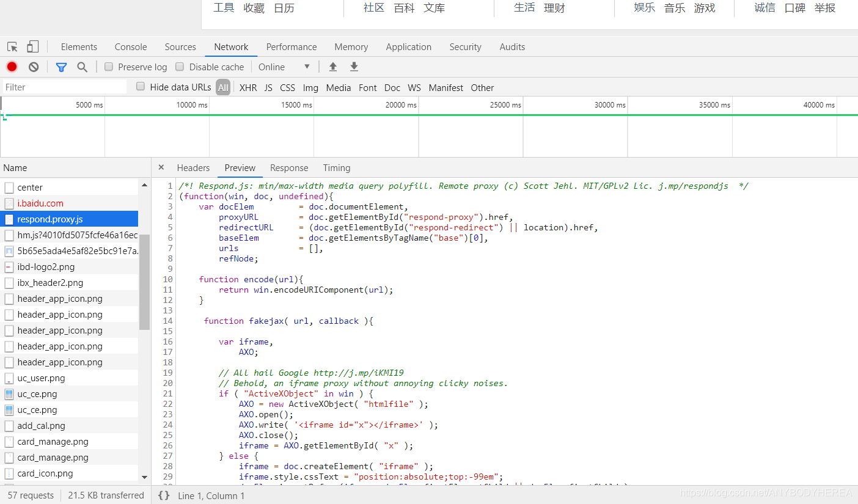Filter requests by Other

coord(482,87)
